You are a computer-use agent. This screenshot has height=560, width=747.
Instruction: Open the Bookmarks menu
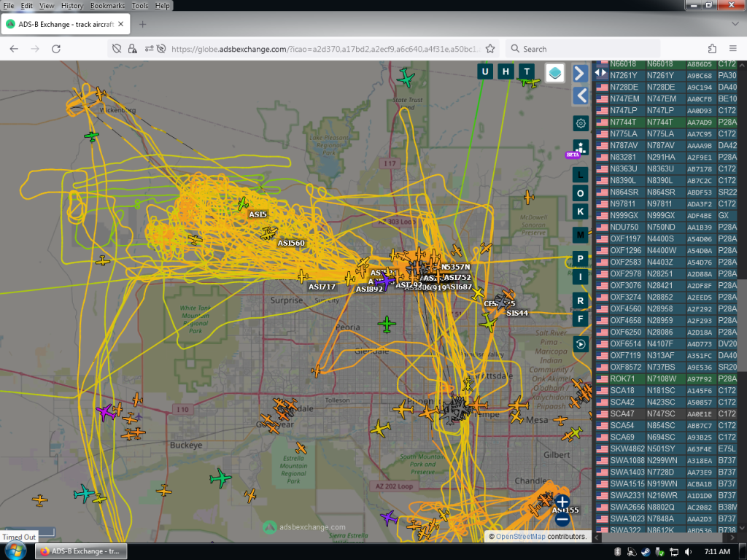coord(107,6)
